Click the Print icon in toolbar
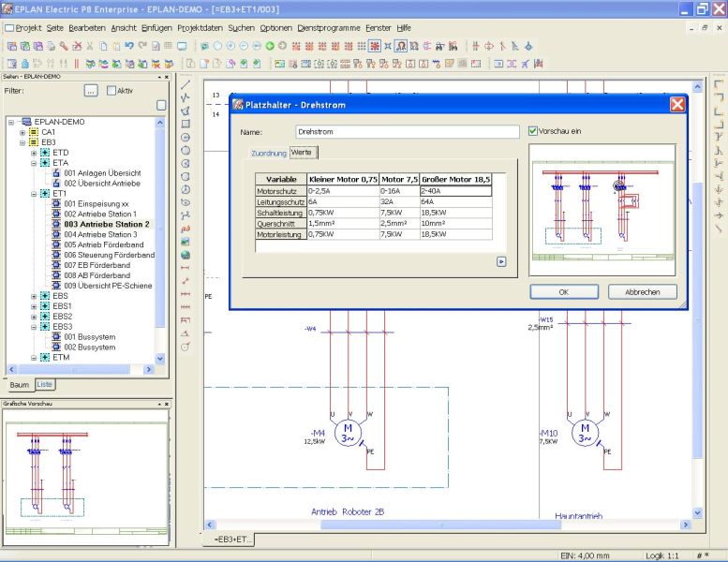 coord(52,46)
